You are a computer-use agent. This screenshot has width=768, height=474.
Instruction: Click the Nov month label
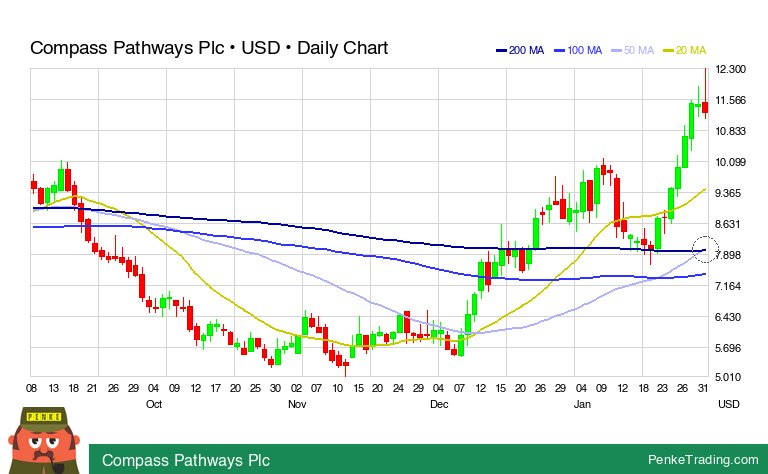click(x=297, y=404)
